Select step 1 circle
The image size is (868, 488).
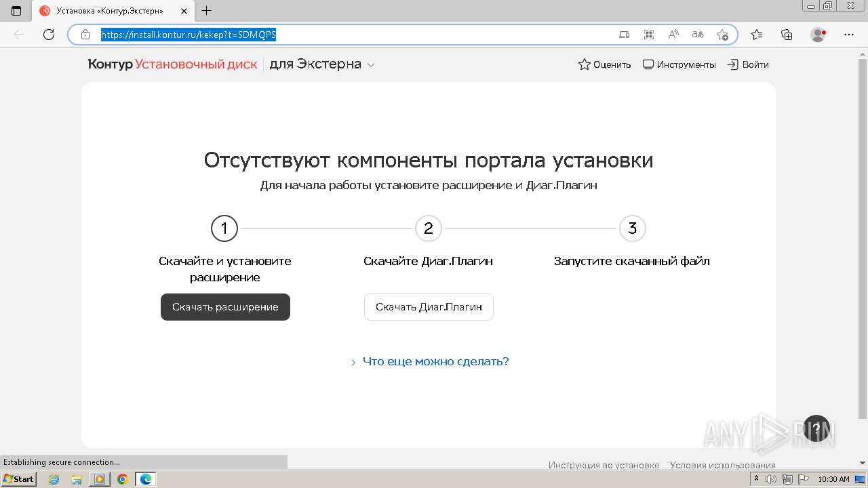click(224, 228)
